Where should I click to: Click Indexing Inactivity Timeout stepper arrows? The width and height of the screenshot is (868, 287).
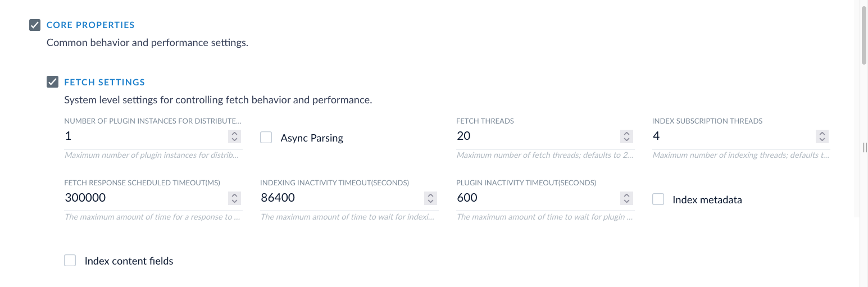tap(430, 198)
